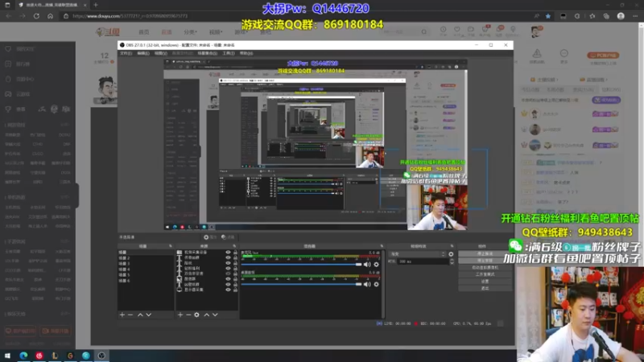
Task: Click the 桌面音频 volume slider handle
Action: [x=358, y=284]
